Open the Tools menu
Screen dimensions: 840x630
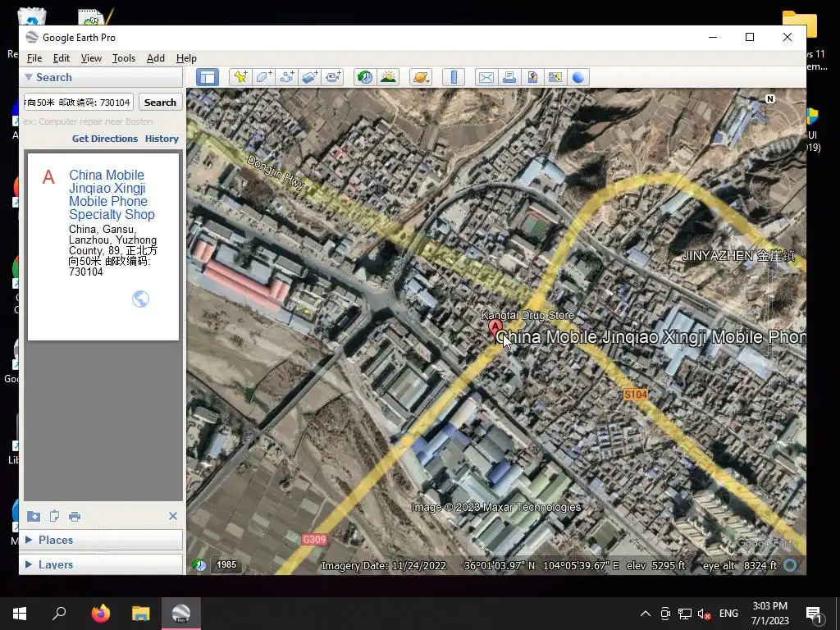124,58
